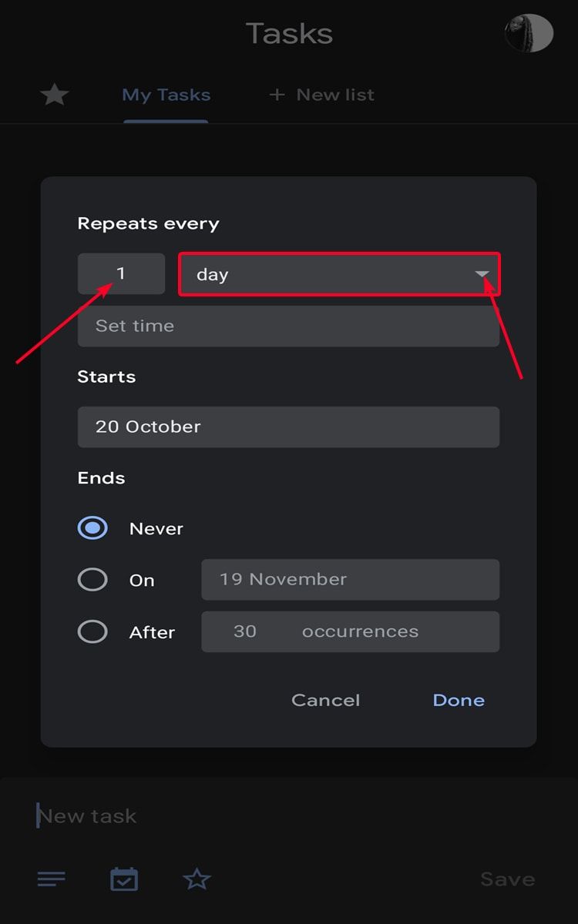The width and height of the screenshot is (578, 924).
Task: Enable the After occurrences option
Action: point(92,631)
